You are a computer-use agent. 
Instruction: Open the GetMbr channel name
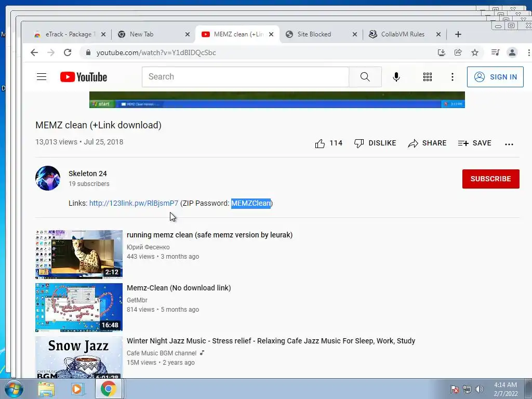click(137, 300)
